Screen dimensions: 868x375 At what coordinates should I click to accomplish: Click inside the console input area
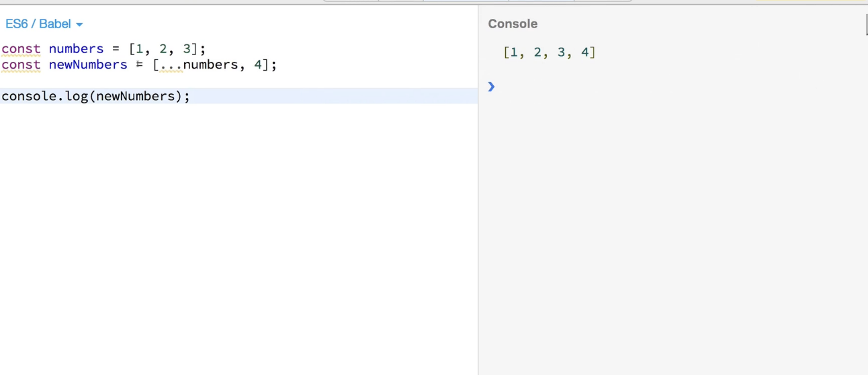679,86
